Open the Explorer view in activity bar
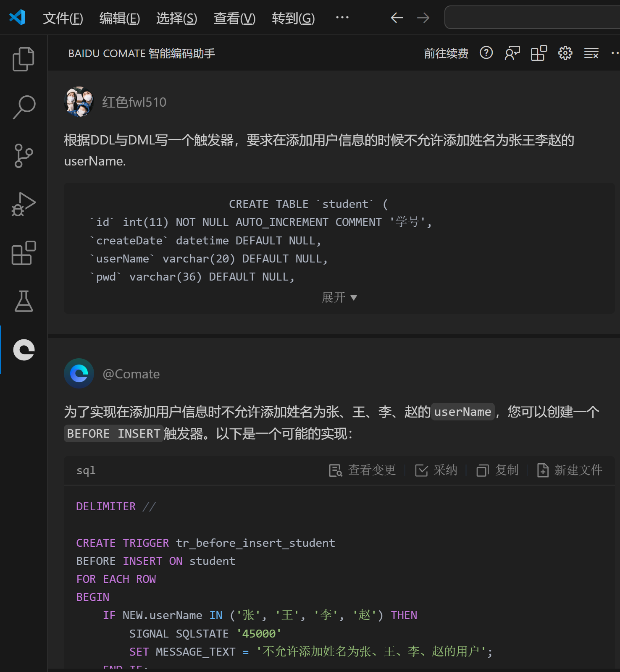 coord(24,59)
